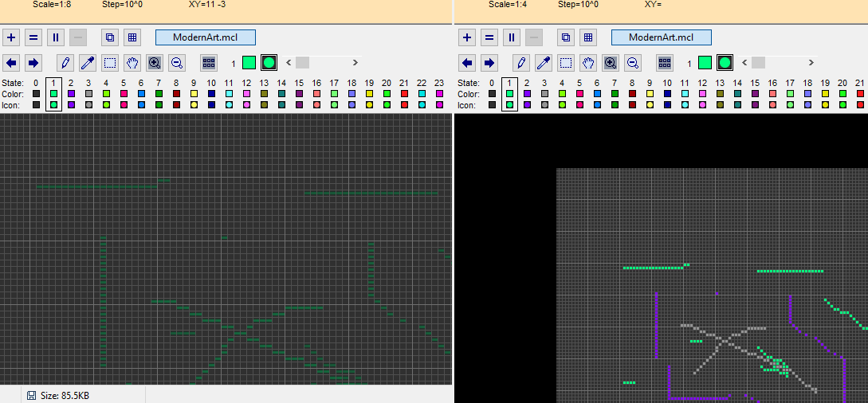Select the hand pan tool, left window

(132, 62)
